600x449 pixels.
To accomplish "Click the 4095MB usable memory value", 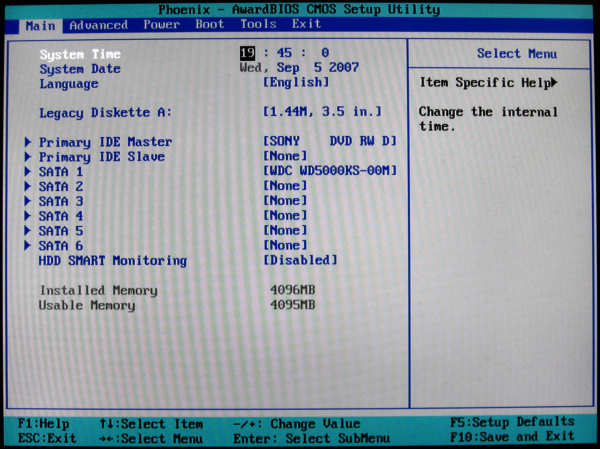I will 292,305.
